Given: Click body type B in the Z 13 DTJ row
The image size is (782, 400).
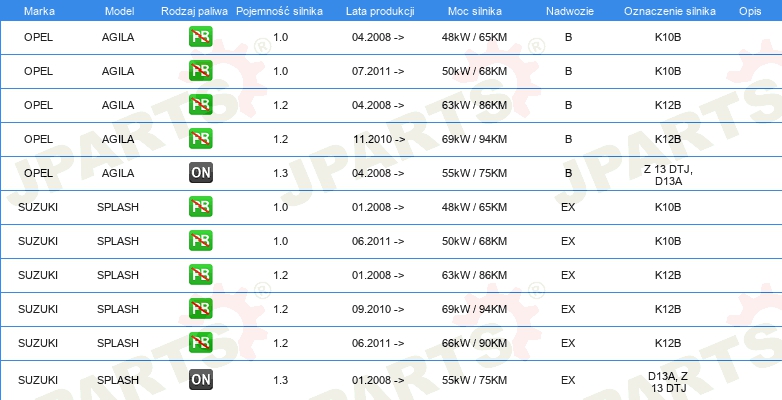Looking at the screenshot, I should coord(569,173).
